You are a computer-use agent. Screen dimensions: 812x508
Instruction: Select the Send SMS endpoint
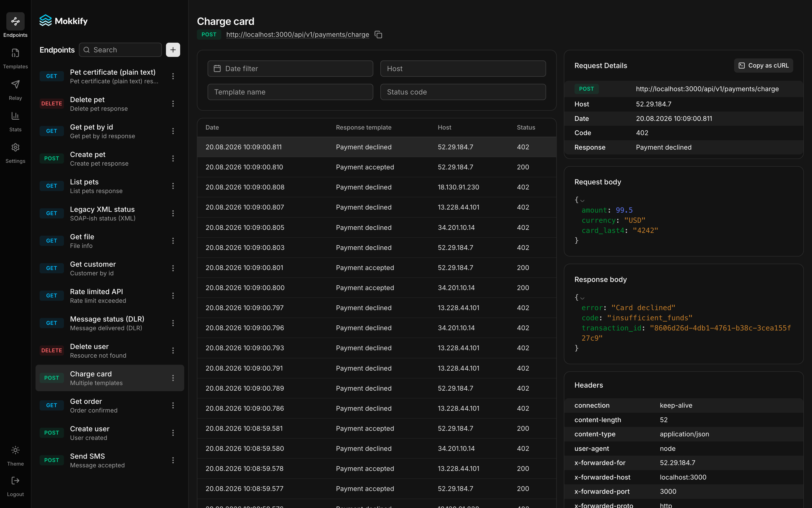click(x=110, y=460)
